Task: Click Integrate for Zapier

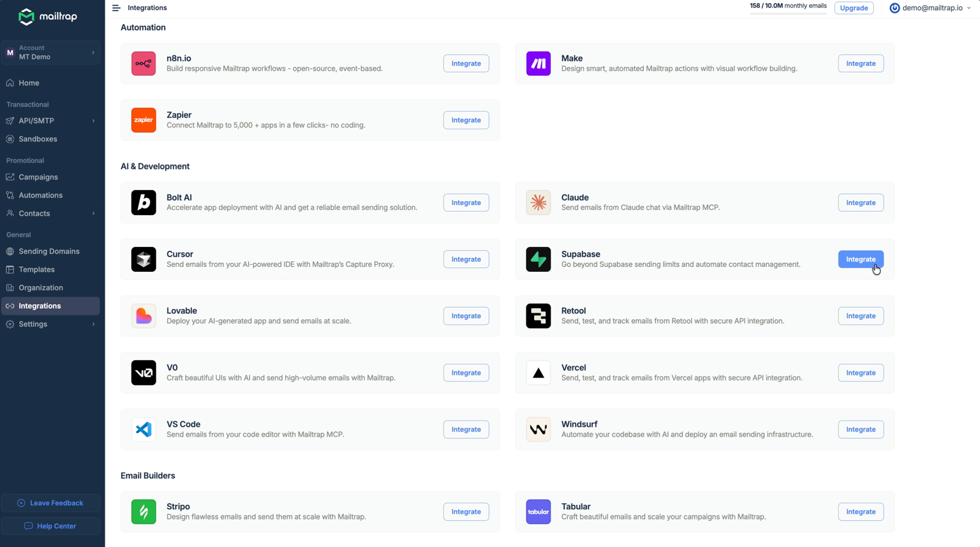Action: click(x=466, y=120)
